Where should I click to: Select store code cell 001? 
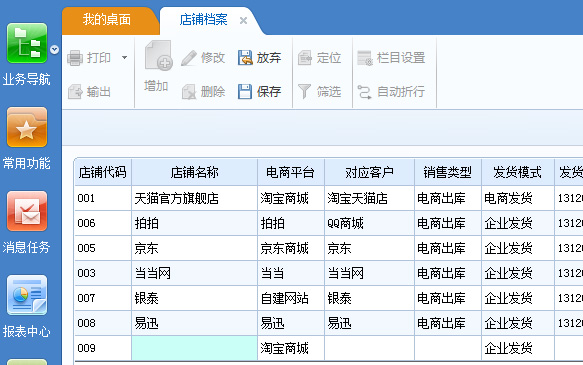coord(103,198)
